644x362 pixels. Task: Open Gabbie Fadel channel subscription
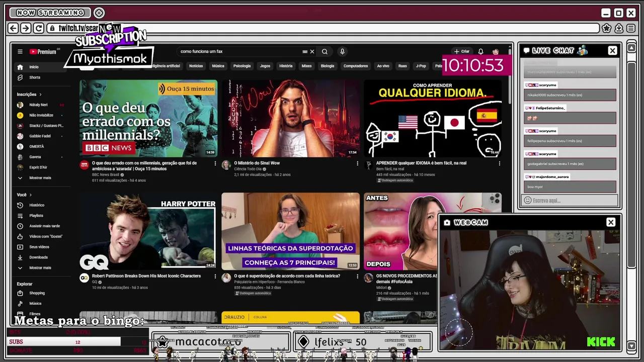pyautogui.click(x=39, y=136)
